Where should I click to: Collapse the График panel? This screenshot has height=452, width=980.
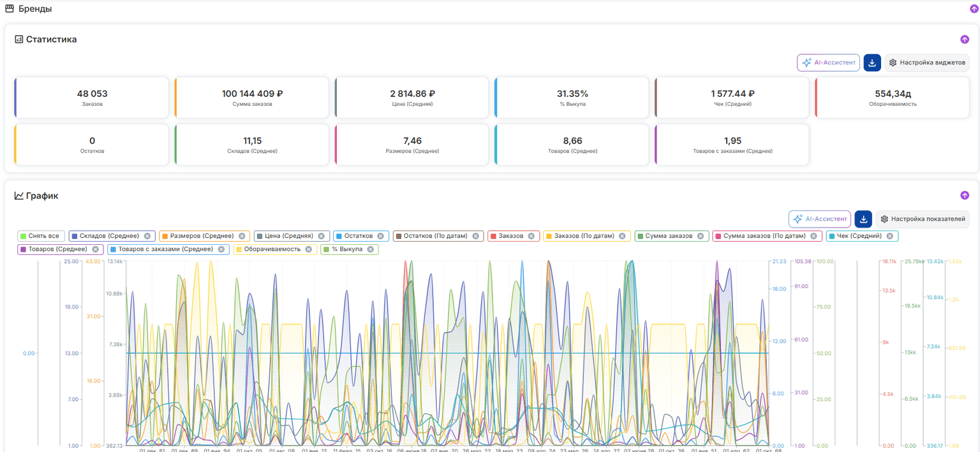pyautogui.click(x=965, y=196)
